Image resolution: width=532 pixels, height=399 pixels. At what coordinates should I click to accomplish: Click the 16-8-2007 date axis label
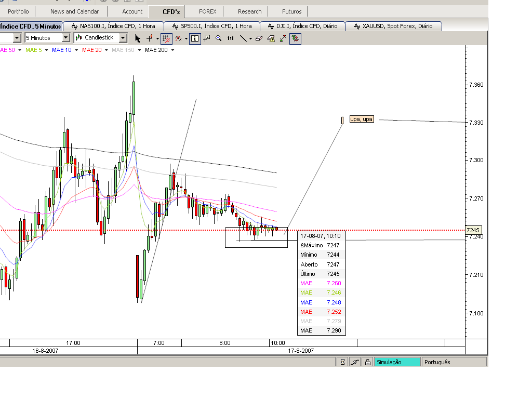[x=45, y=351]
